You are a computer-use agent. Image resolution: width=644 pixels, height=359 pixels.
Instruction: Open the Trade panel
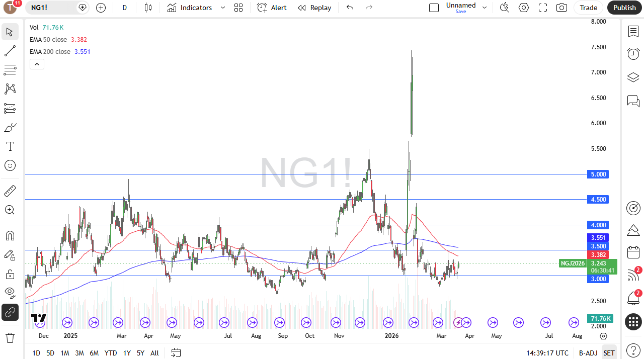point(588,8)
